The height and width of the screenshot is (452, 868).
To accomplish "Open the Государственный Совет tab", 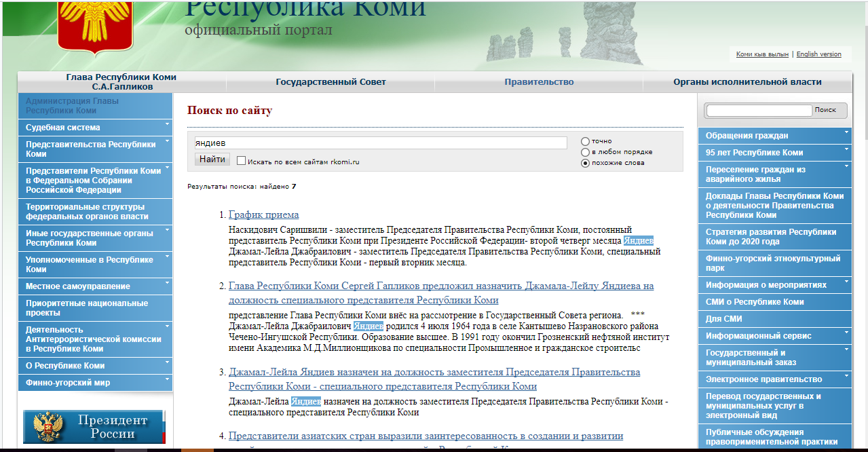I will 331,82.
